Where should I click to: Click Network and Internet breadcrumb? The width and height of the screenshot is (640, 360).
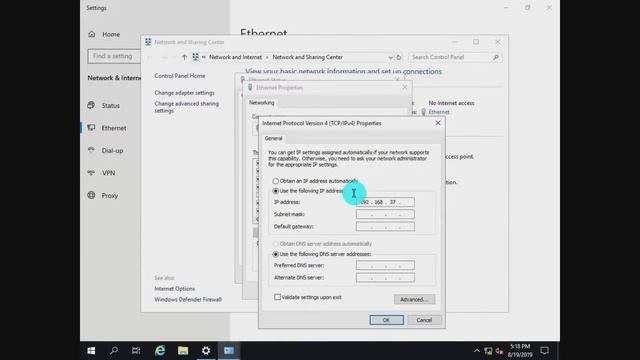pos(235,57)
